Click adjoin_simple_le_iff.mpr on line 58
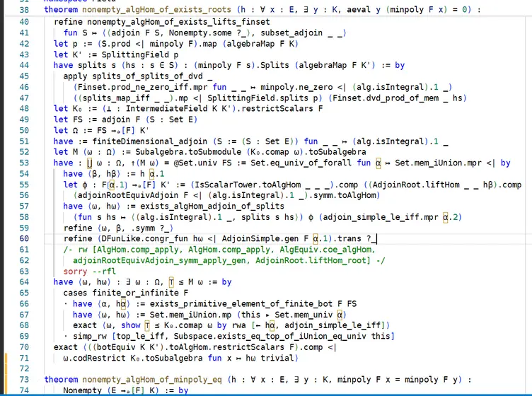The height and width of the screenshot is (396, 532). (x=381, y=217)
